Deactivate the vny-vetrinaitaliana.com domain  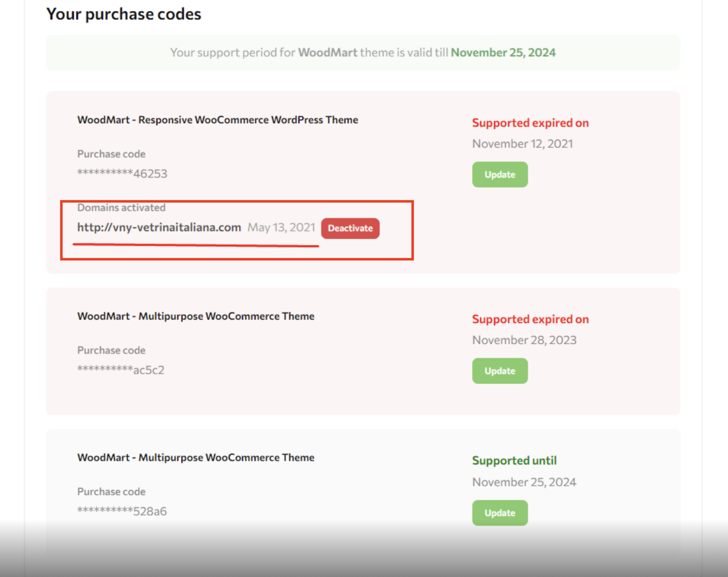[350, 228]
